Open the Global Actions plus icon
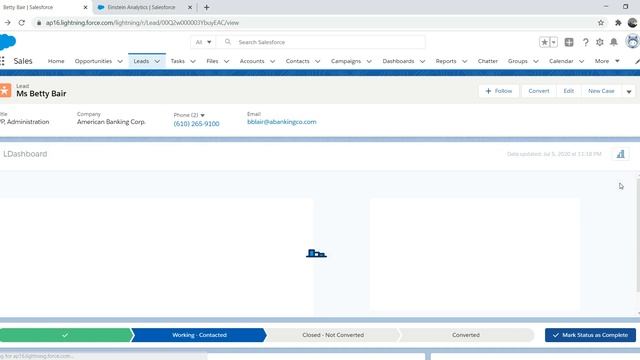This screenshot has width=640, height=360. click(569, 42)
